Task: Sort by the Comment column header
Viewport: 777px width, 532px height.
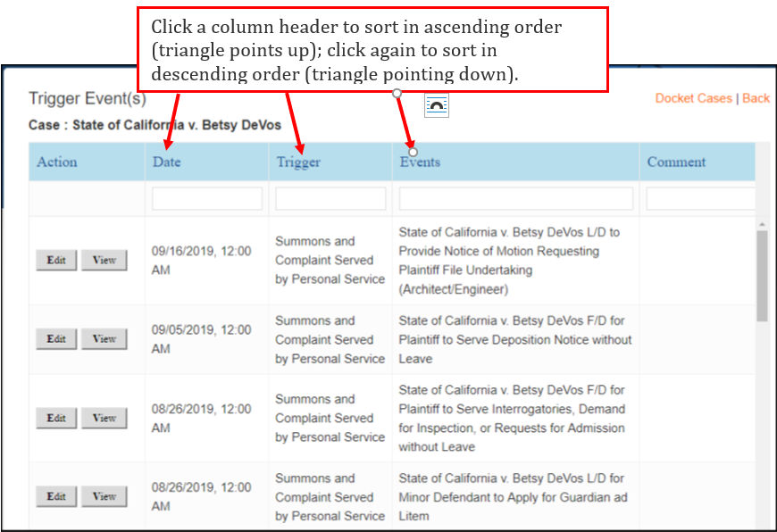Action: click(676, 162)
